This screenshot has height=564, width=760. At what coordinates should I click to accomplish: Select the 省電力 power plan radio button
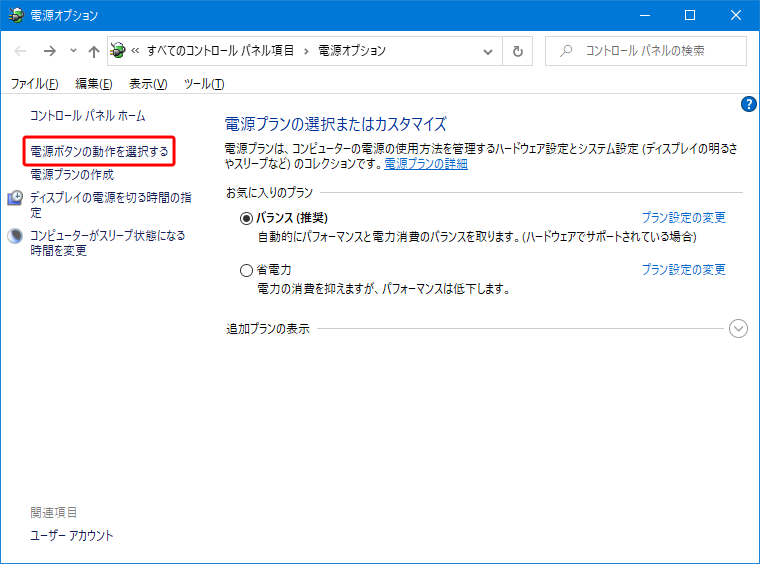coord(247,270)
